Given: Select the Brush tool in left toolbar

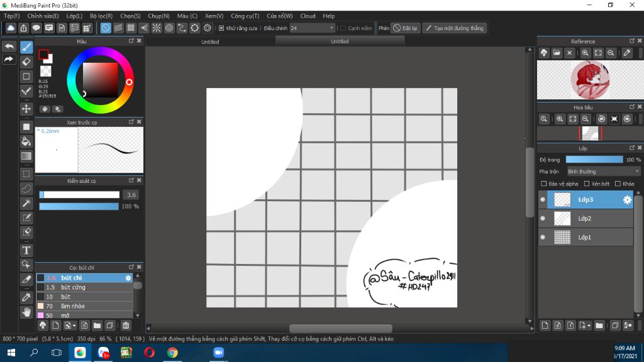Looking at the screenshot, I should [26, 47].
